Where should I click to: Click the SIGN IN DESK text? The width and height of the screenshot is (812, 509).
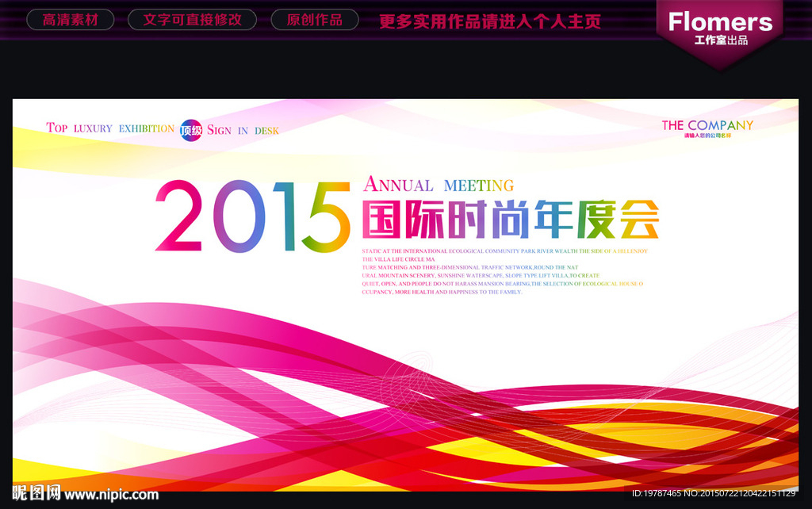tap(243, 130)
